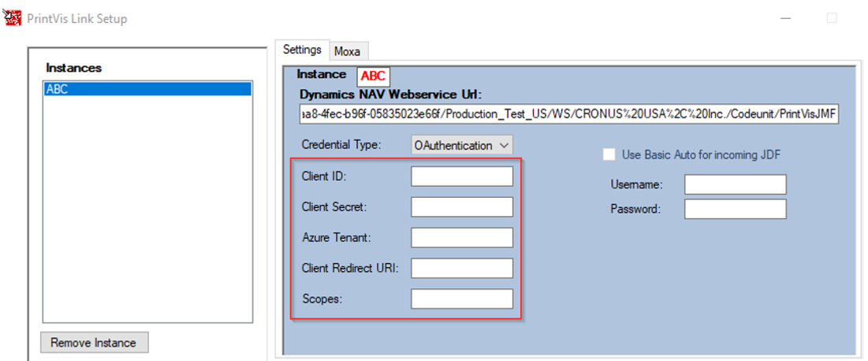Screen dimensions: 868x361
Task: Click the Instance name field showing ABC
Action: [373, 76]
